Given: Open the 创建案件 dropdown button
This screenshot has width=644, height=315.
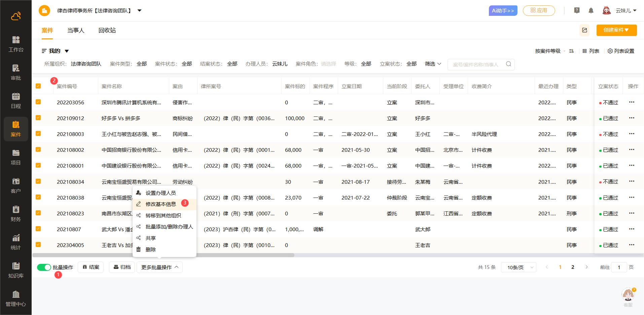Looking at the screenshot, I should pos(616,30).
